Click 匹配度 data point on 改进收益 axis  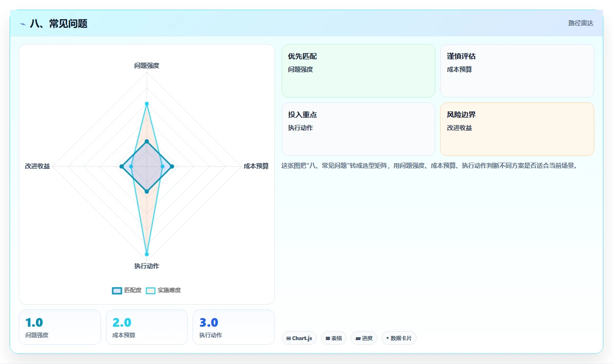point(121,166)
